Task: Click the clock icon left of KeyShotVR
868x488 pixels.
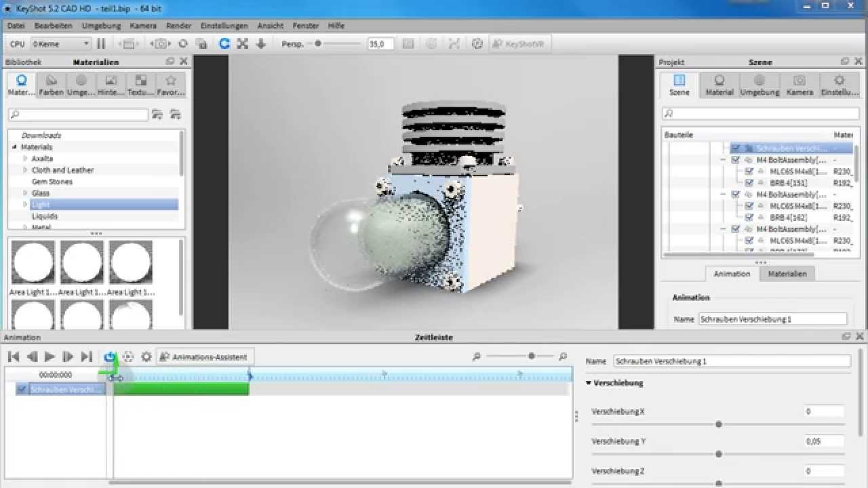Action: pos(477,44)
